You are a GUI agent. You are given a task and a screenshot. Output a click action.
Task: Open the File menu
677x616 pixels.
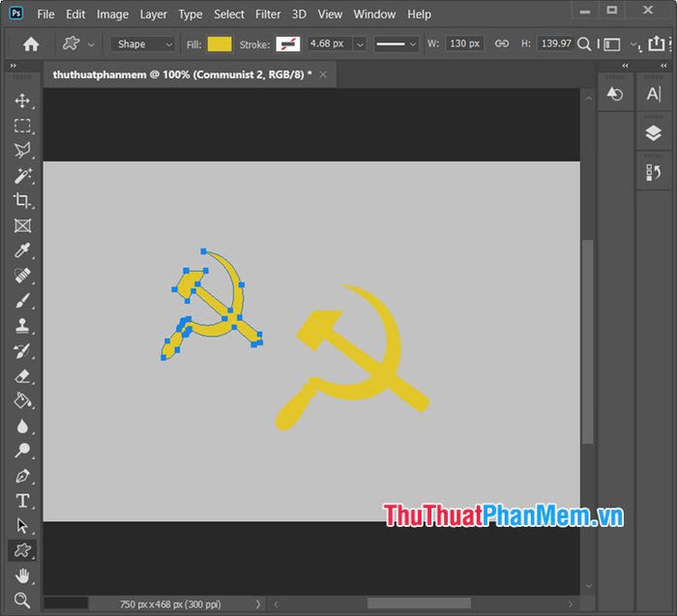(x=45, y=15)
